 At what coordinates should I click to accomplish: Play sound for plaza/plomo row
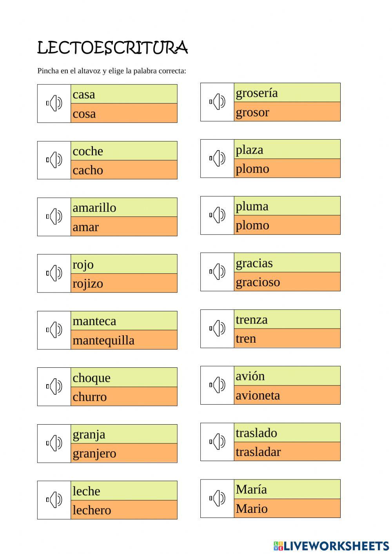click(217, 158)
